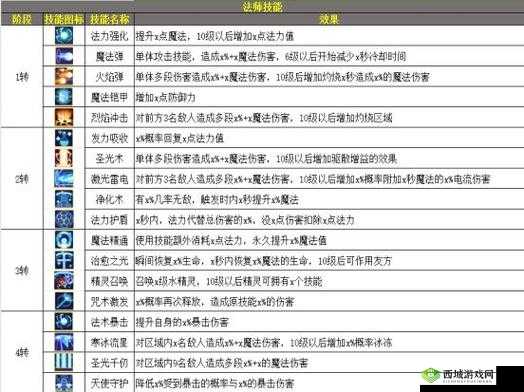524x392 pixels.
Task: Select the 治愈之光 skill name cell
Action: point(110,261)
